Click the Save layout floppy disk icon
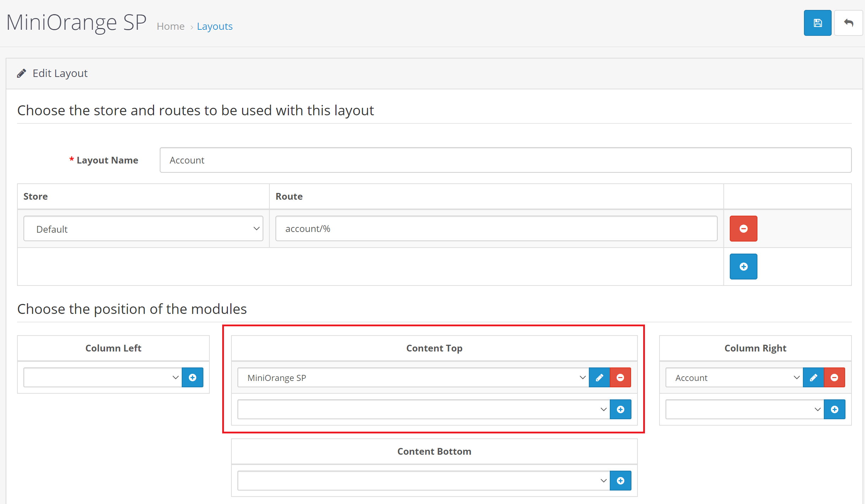Screen dimensions: 865x504 [817, 23]
